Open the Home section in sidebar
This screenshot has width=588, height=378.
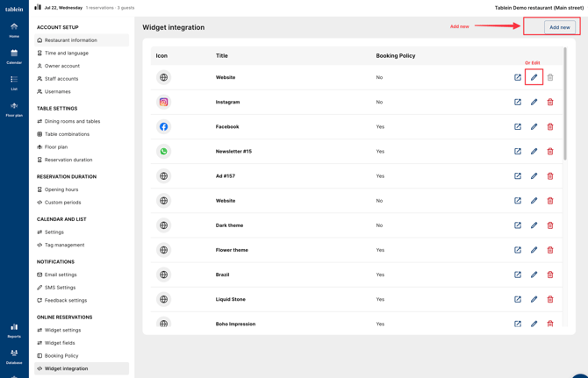tap(14, 30)
